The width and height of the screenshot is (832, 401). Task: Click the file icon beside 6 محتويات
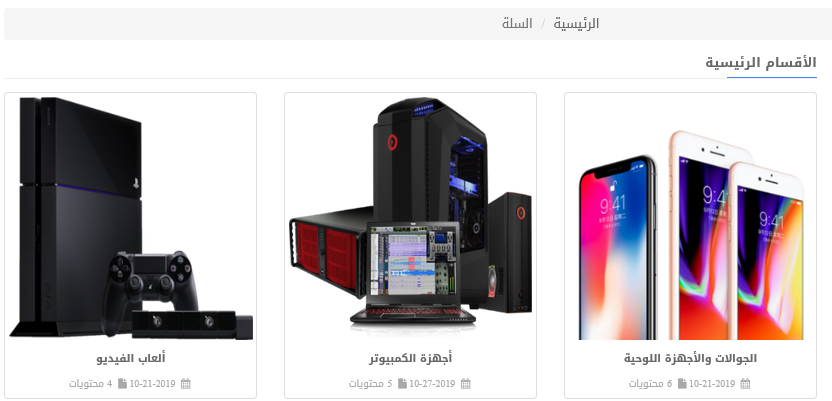coord(682,383)
